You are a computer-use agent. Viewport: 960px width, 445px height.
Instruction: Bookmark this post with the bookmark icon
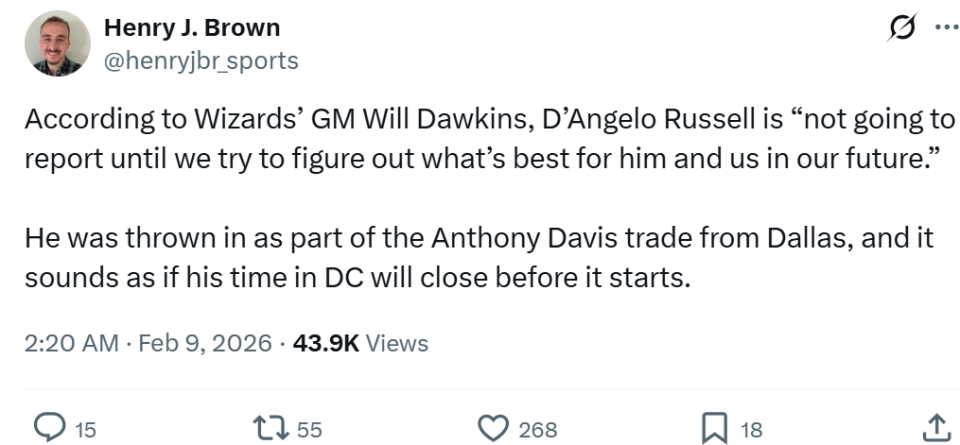[714, 428]
